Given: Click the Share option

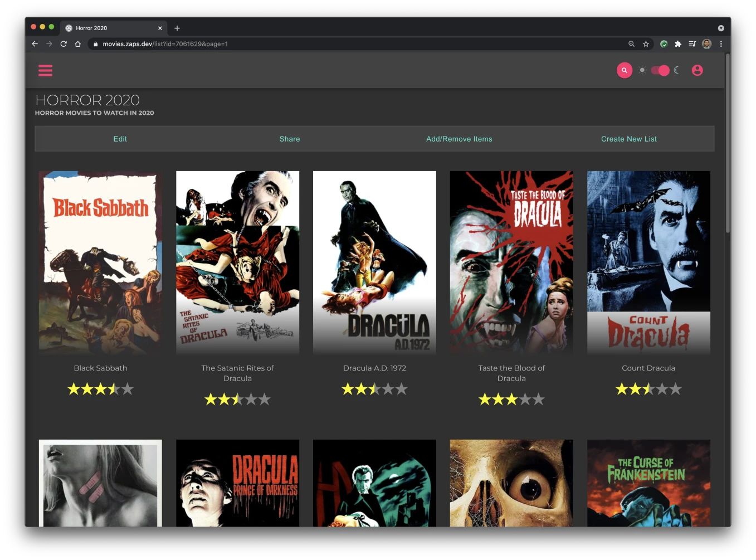Looking at the screenshot, I should [290, 139].
